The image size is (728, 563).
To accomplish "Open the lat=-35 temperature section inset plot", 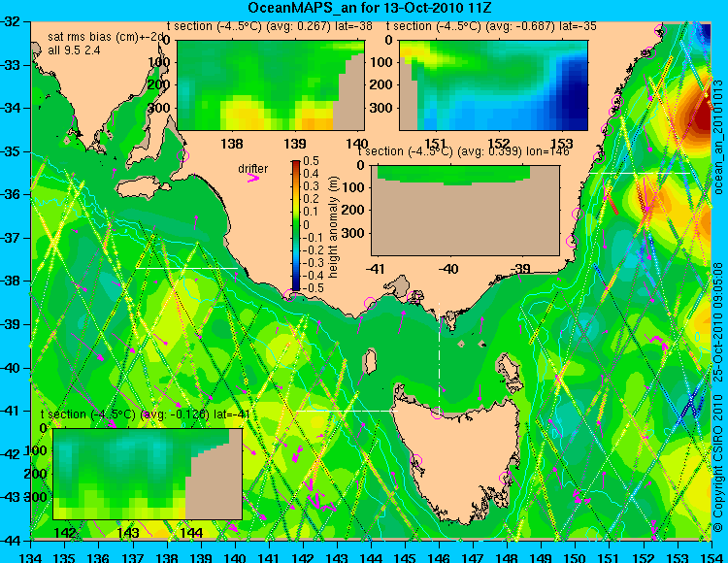I will coord(493,85).
